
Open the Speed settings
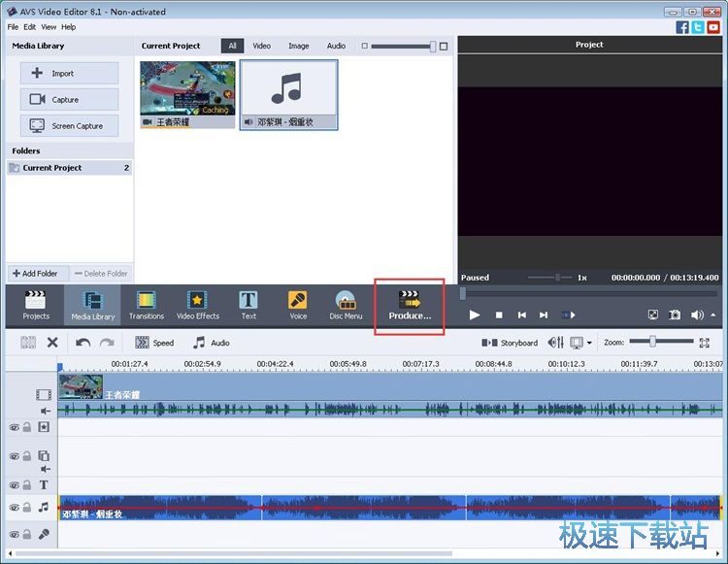point(154,343)
